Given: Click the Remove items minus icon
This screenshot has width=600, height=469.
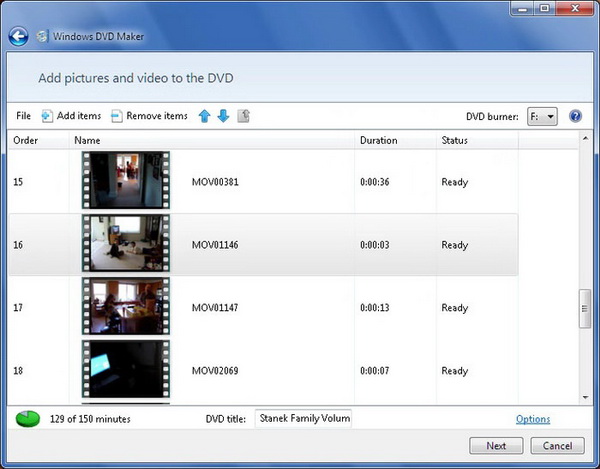Looking at the screenshot, I should point(116,116).
